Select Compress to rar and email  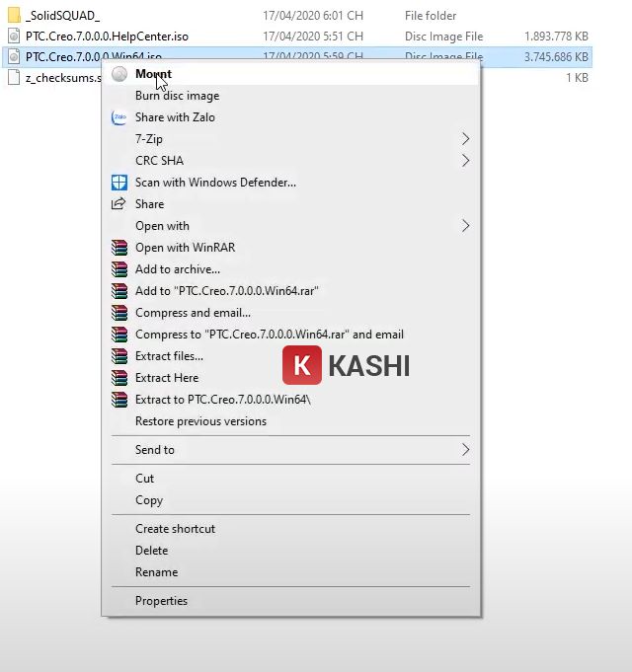pyautogui.click(x=290, y=335)
